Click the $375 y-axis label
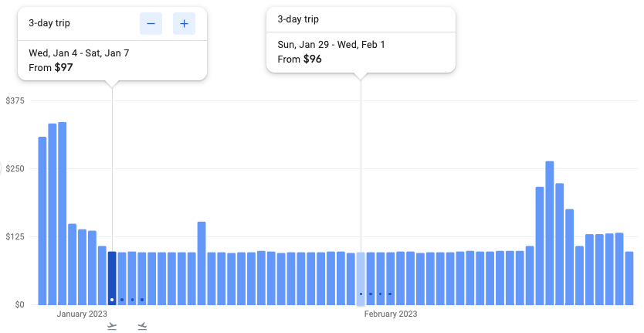The width and height of the screenshot is (644, 333). (15, 101)
